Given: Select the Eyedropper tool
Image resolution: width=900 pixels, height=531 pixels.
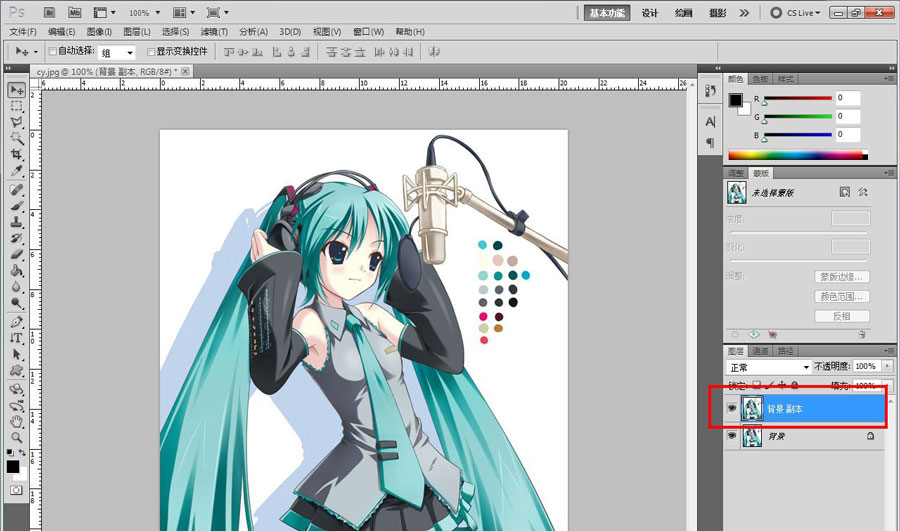Looking at the screenshot, I should coord(17,170).
